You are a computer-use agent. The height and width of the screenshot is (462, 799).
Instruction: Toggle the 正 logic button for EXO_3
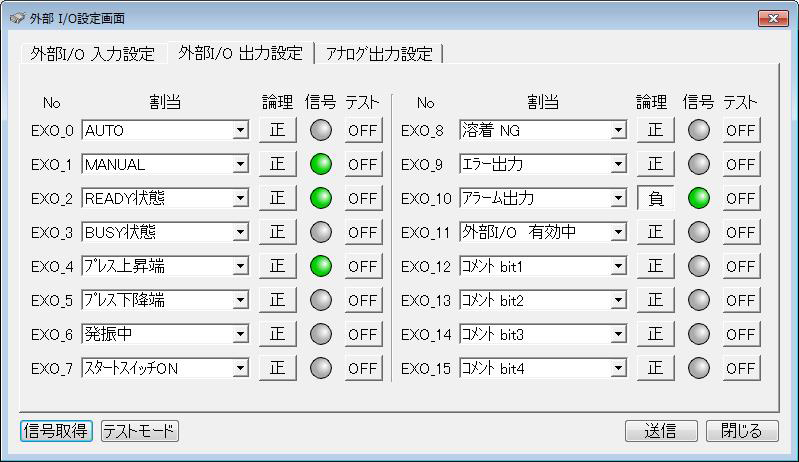click(277, 232)
